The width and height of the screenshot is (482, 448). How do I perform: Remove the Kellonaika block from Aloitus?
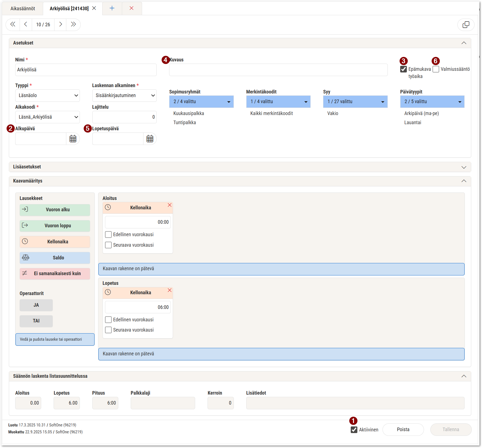point(170,205)
